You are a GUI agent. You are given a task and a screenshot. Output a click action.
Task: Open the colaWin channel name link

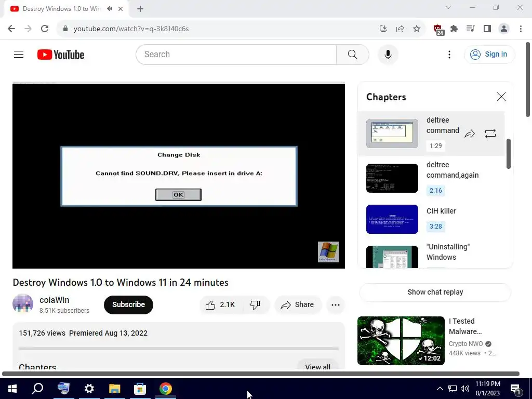(54, 300)
